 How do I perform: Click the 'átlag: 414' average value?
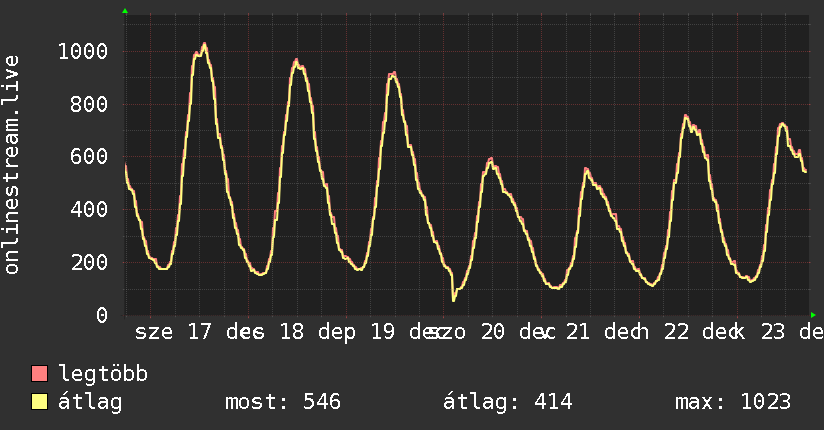coord(507,402)
